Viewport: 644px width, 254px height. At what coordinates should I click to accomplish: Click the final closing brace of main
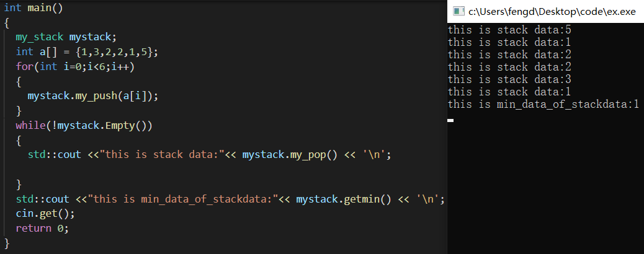pyautogui.click(x=6, y=243)
